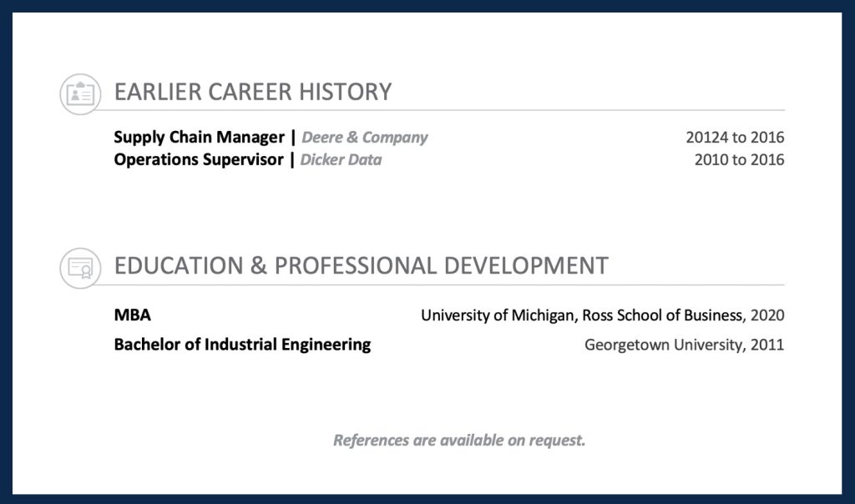Click the divider line under Earlier Career History
This screenshot has width=855, height=504.
click(501, 110)
